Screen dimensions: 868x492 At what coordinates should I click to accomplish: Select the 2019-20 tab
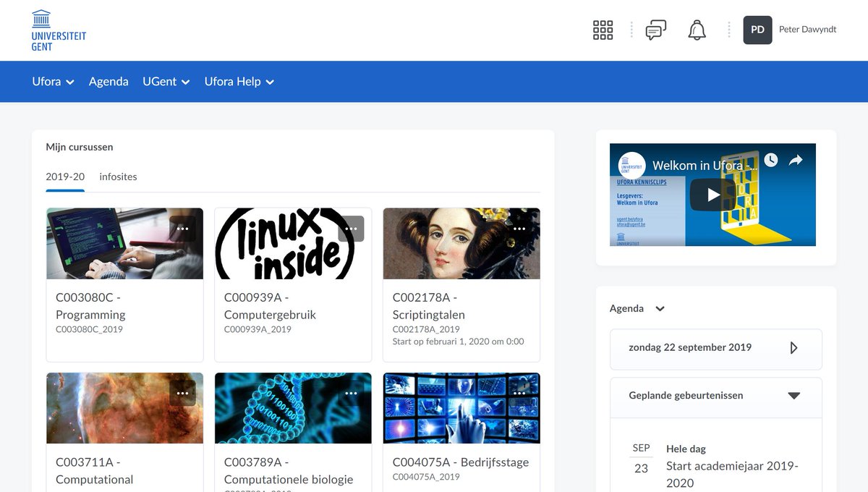[x=65, y=177]
